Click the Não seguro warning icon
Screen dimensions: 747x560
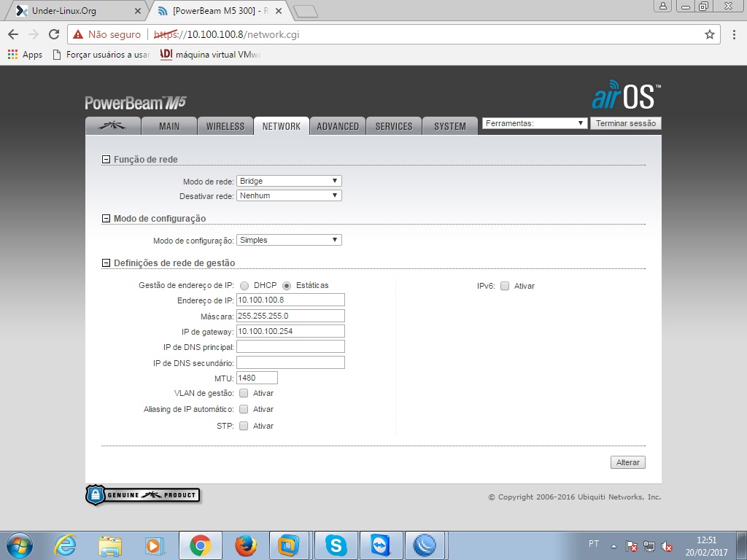(x=78, y=34)
